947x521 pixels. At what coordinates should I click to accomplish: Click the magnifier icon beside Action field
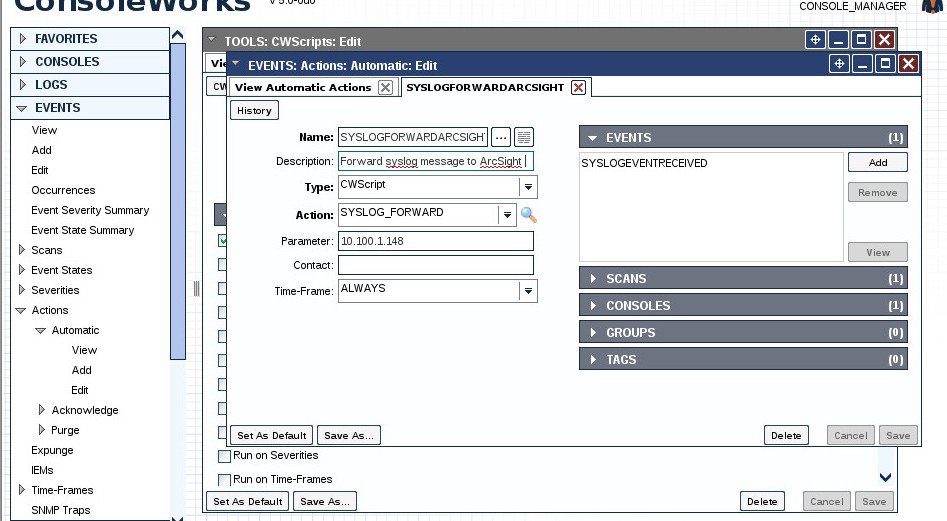pos(529,215)
